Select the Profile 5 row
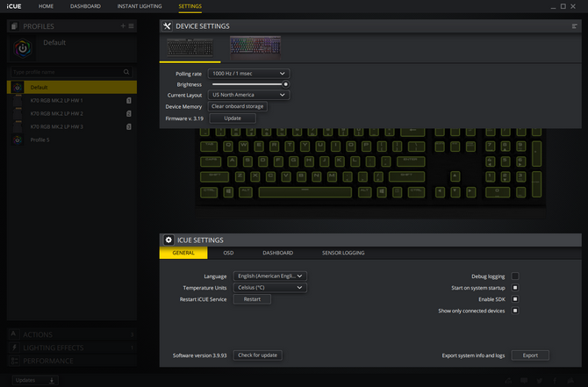 (x=72, y=140)
